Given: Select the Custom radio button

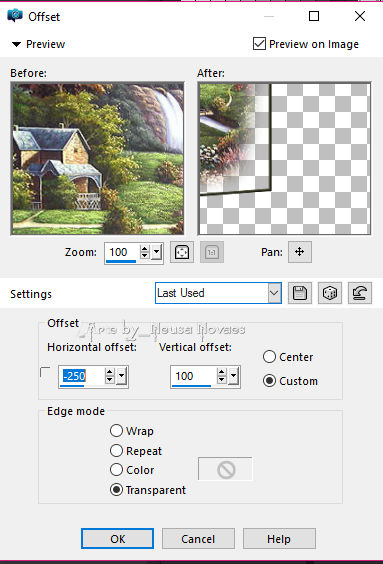Looking at the screenshot, I should coord(269,381).
